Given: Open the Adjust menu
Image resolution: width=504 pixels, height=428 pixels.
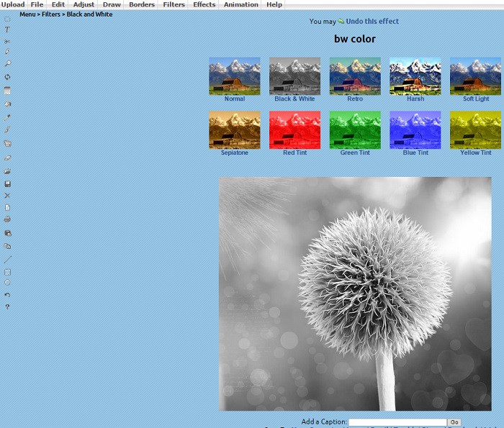Looking at the screenshot, I should (84, 4).
